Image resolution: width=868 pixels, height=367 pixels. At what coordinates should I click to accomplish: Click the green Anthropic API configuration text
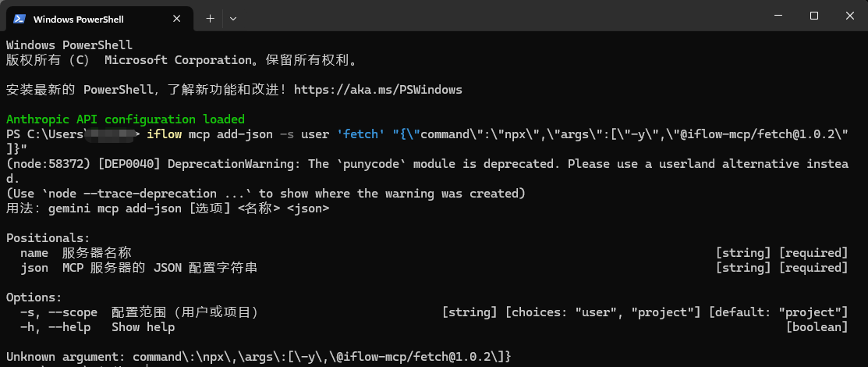point(126,119)
